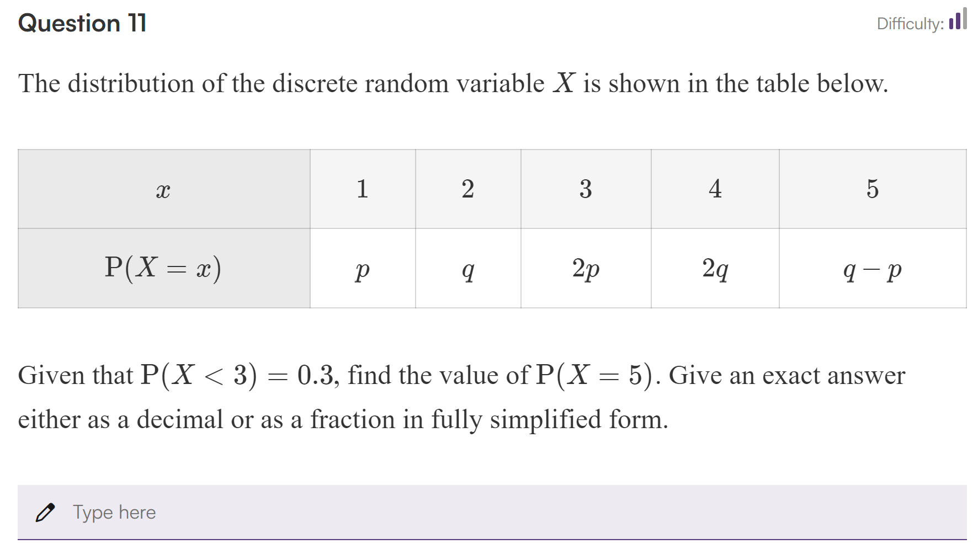This screenshot has width=978, height=560.
Task: Click the Difficulty label text
Action: tap(911, 23)
